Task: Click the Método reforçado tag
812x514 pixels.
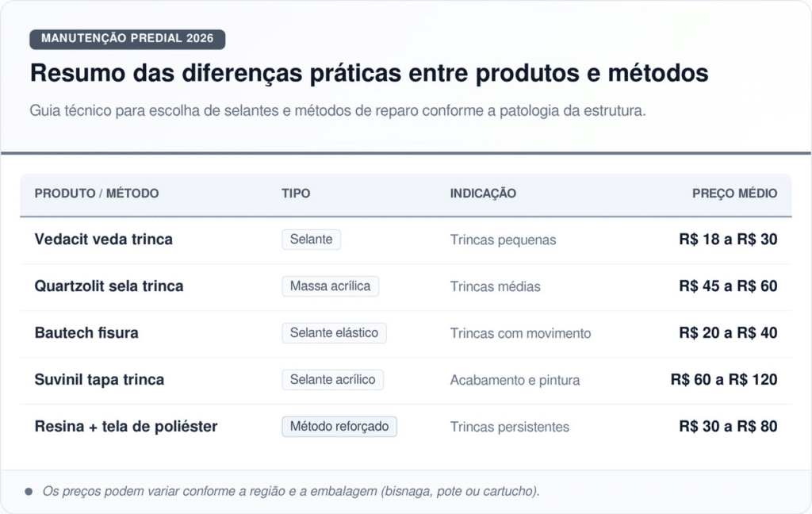Action: click(x=339, y=427)
